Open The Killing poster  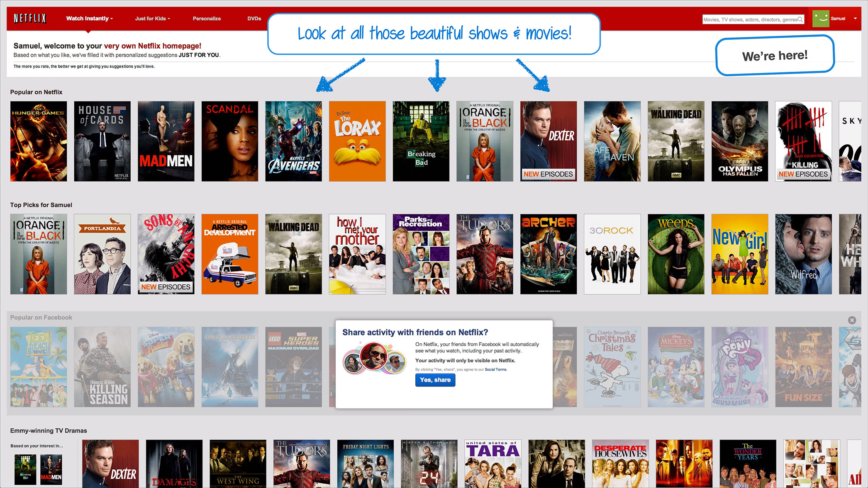coord(804,141)
